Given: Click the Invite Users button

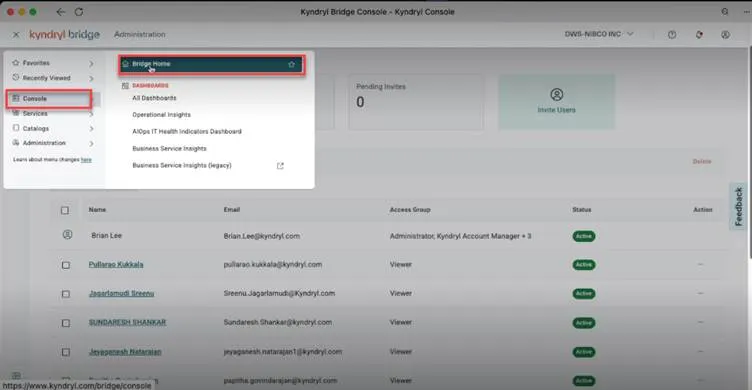Looking at the screenshot, I should (556, 102).
